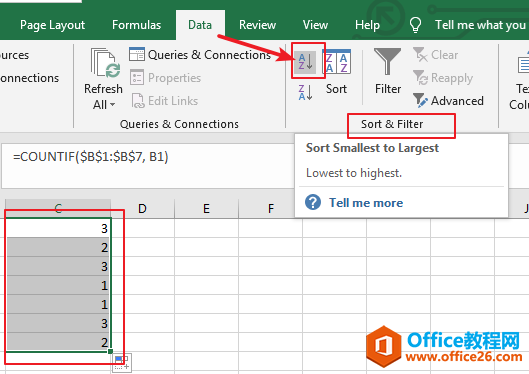Click the first cell in column C containing 3
Viewport: 529px width, 374px height.
(58, 228)
